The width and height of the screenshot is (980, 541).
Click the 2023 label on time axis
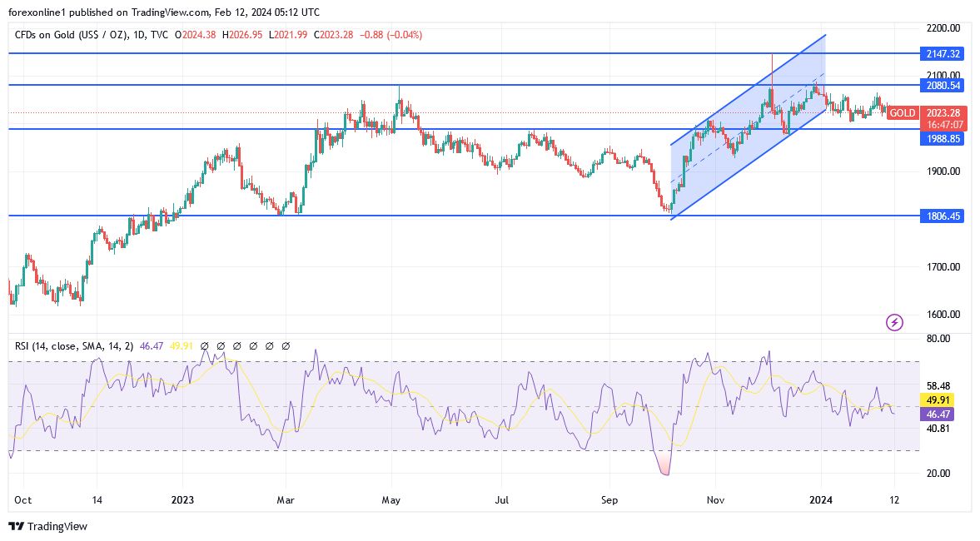182,499
